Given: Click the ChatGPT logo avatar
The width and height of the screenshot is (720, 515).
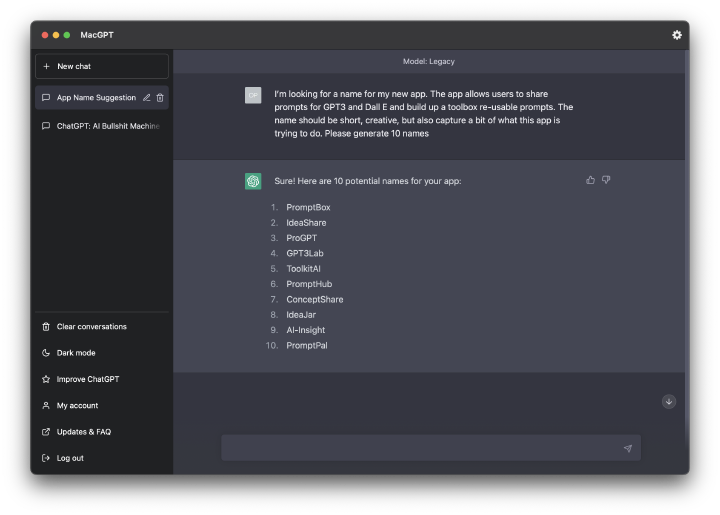Looking at the screenshot, I should coord(253,181).
